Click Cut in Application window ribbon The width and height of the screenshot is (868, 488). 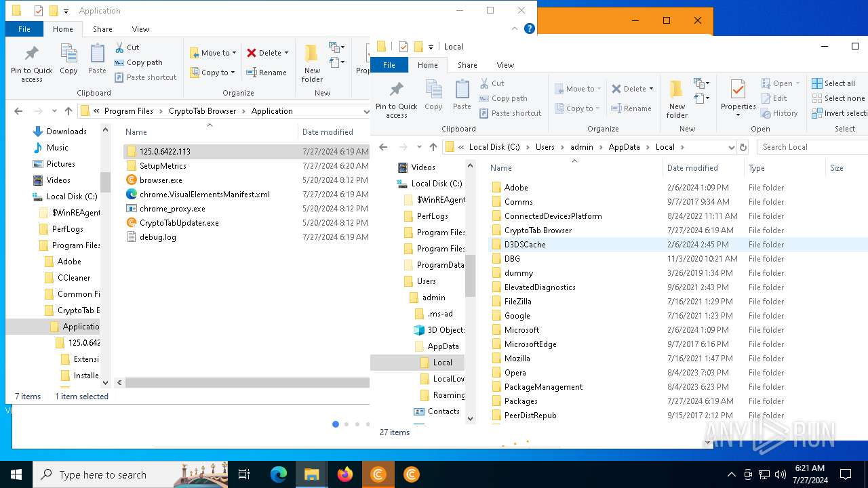(x=126, y=47)
